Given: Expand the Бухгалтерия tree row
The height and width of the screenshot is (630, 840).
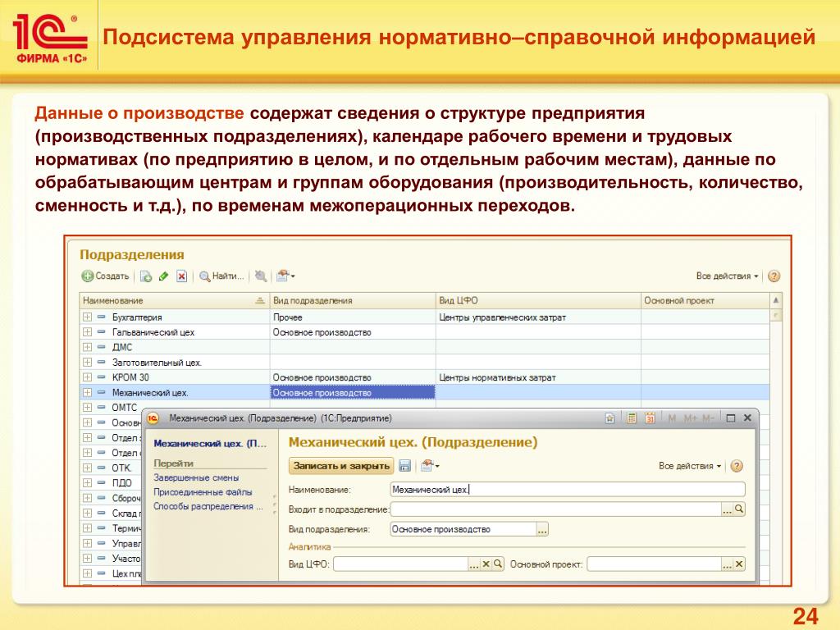Looking at the screenshot, I should tap(87, 317).
